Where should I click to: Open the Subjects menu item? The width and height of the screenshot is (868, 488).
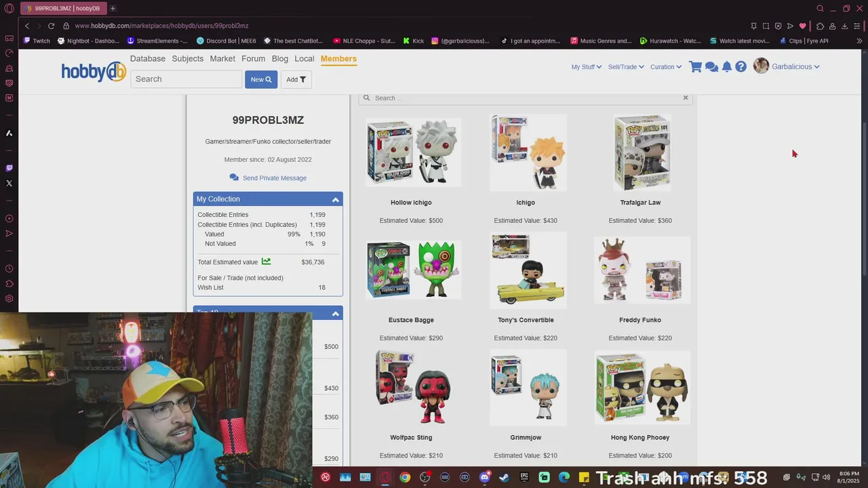pos(188,59)
